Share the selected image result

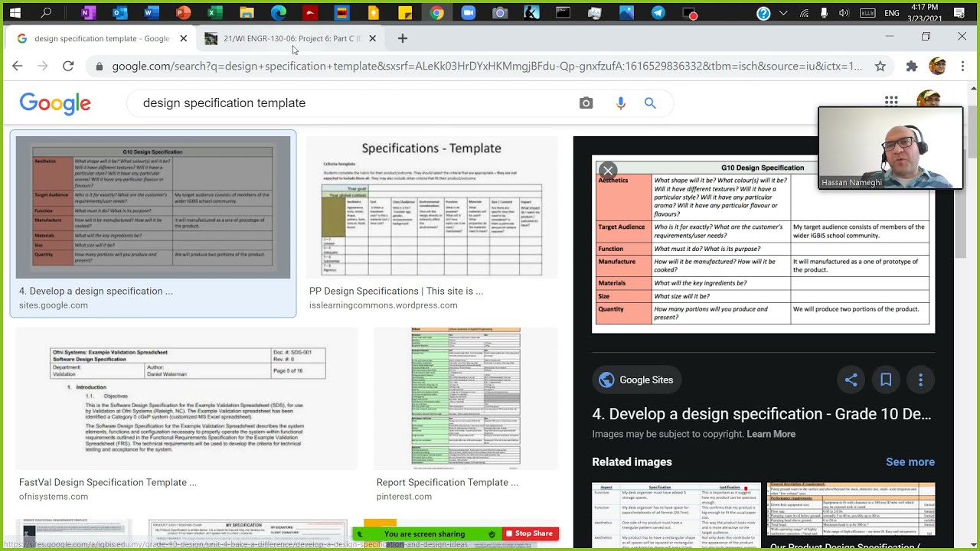point(851,380)
